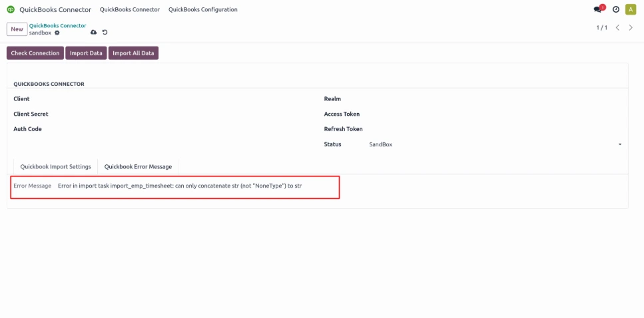Open the QuickBooks Connector top menu
Screen dimensions: 644x318
pos(130,9)
